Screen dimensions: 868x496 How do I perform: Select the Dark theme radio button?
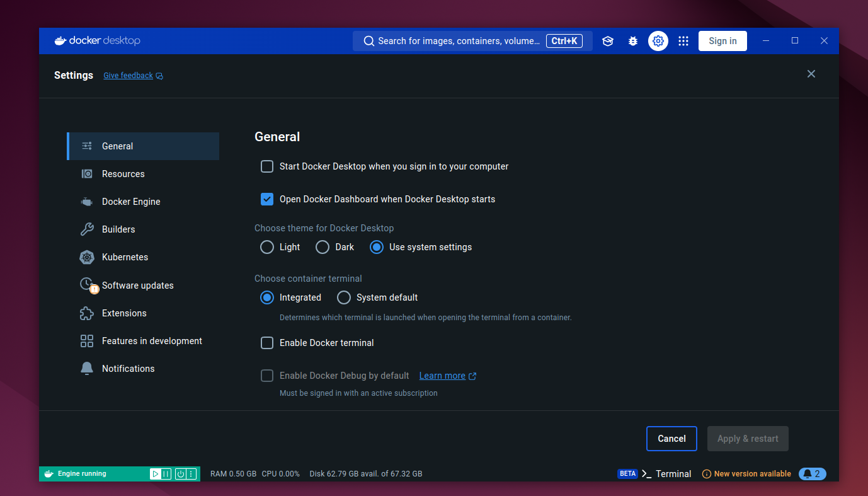coord(323,247)
